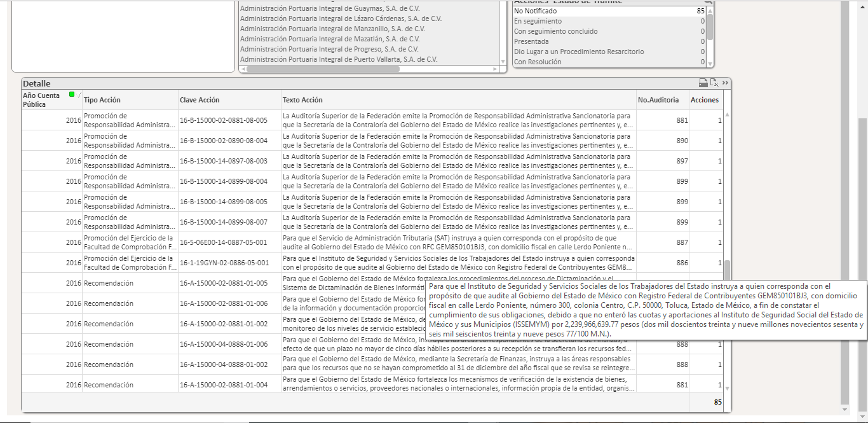The width and height of the screenshot is (868, 423).
Task: Click clave 16-B-15000-14-0897-08-003
Action: (224, 161)
